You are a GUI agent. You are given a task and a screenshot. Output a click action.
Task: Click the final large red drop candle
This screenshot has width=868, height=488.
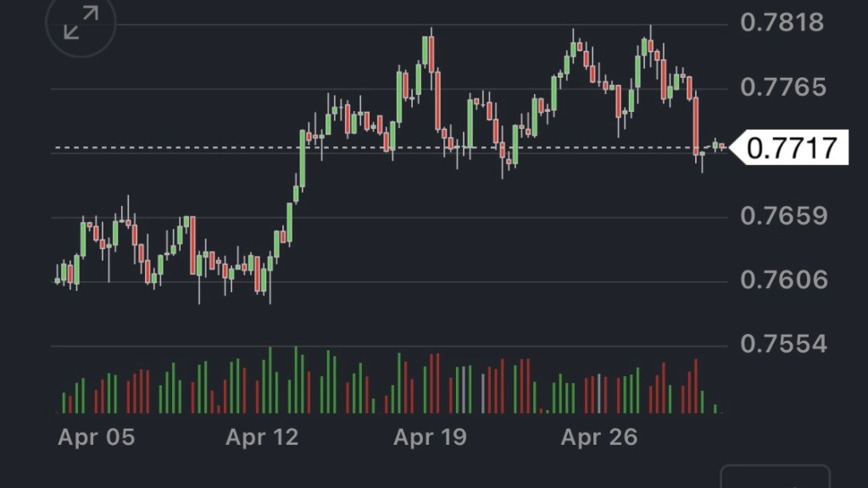(696, 125)
